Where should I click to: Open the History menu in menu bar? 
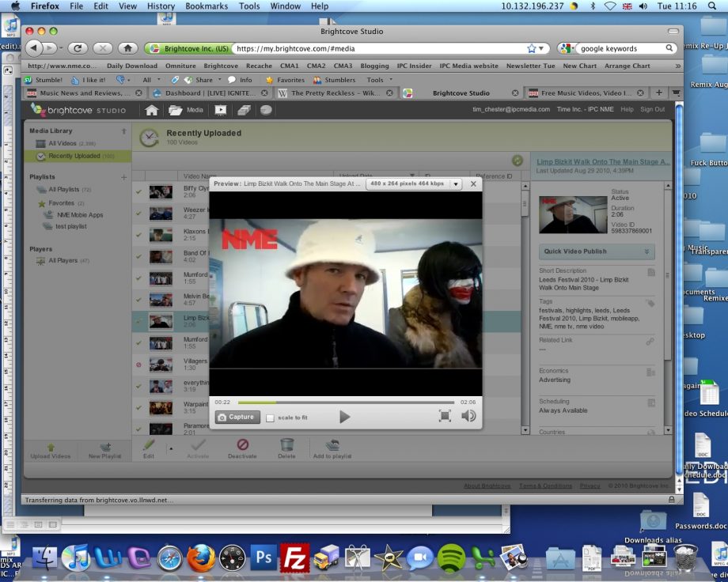(161, 6)
